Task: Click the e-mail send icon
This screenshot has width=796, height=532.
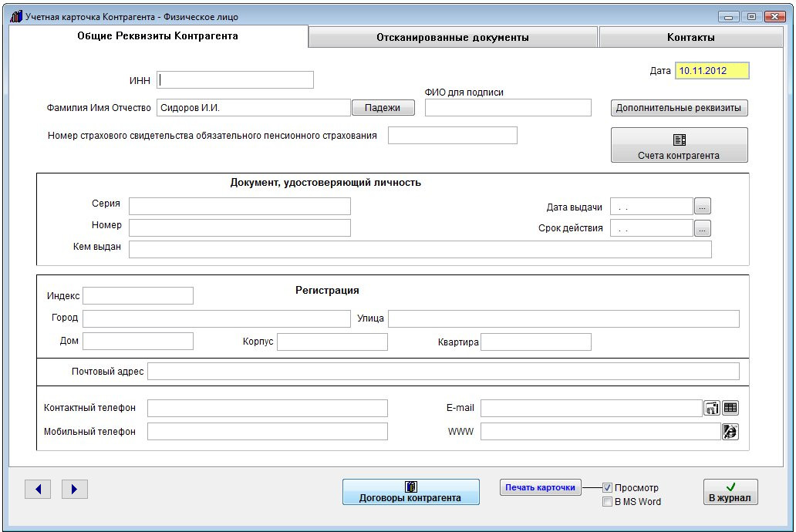Action: coord(712,408)
